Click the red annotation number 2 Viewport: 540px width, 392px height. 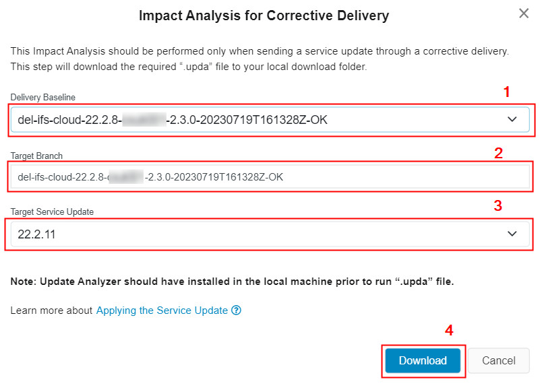click(498, 153)
